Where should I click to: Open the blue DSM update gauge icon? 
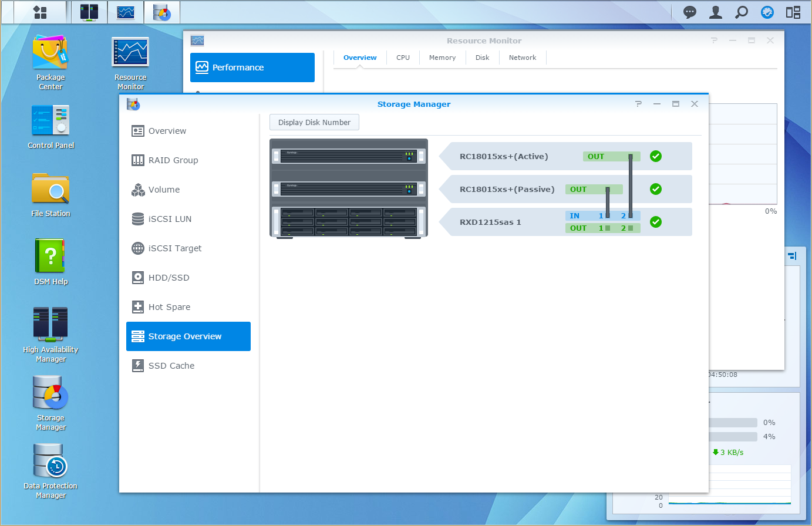pyautogui.click(x=767, y=12)
